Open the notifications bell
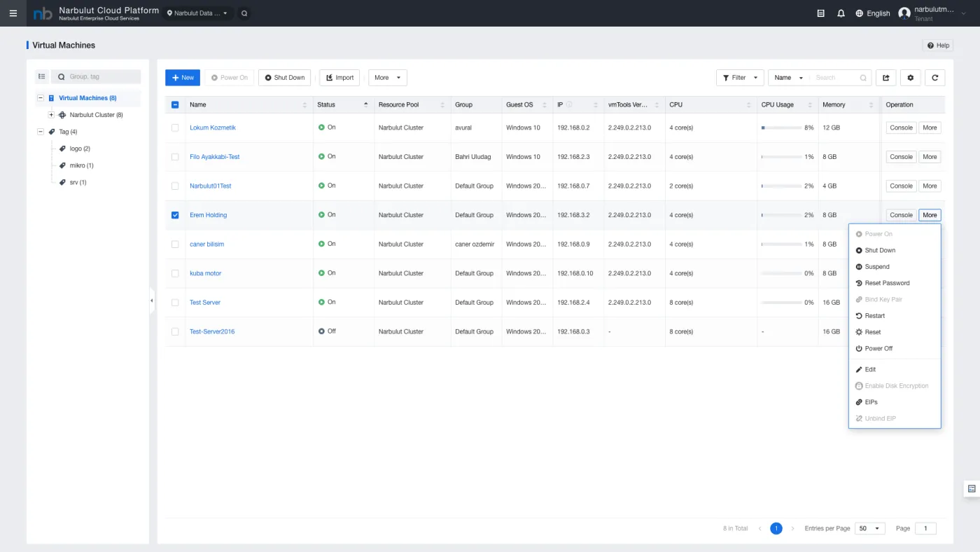The height and width of the screenshot is (552, 980). (841, 13)
